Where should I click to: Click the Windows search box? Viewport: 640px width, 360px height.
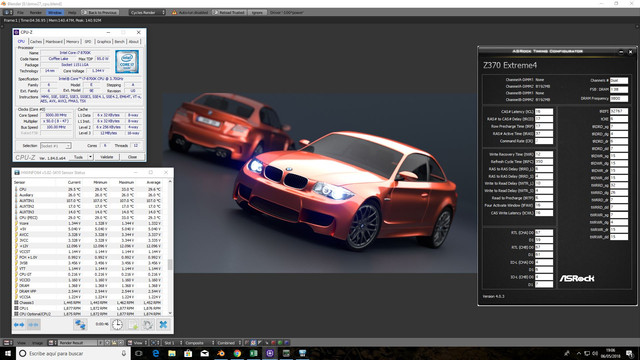pyautogui.click(x=73, y=353)
